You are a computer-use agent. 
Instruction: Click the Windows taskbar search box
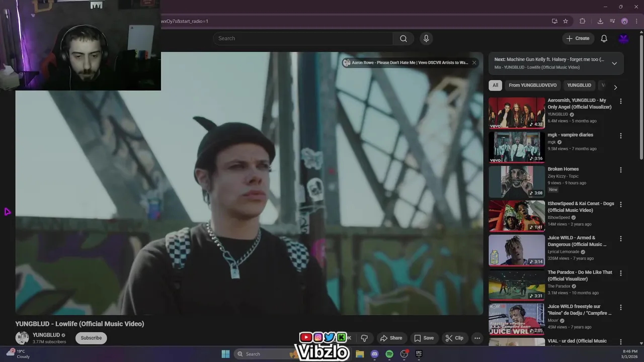[x=267, y=354]
